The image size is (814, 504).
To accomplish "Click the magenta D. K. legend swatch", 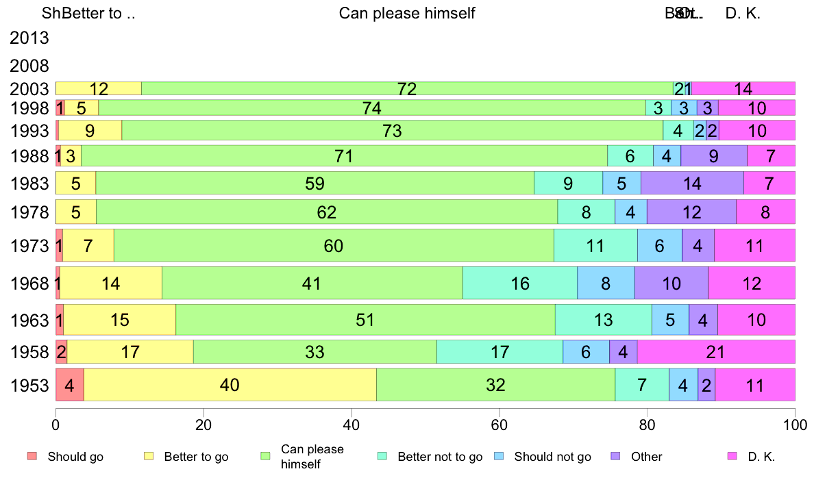I will [732, 456].
